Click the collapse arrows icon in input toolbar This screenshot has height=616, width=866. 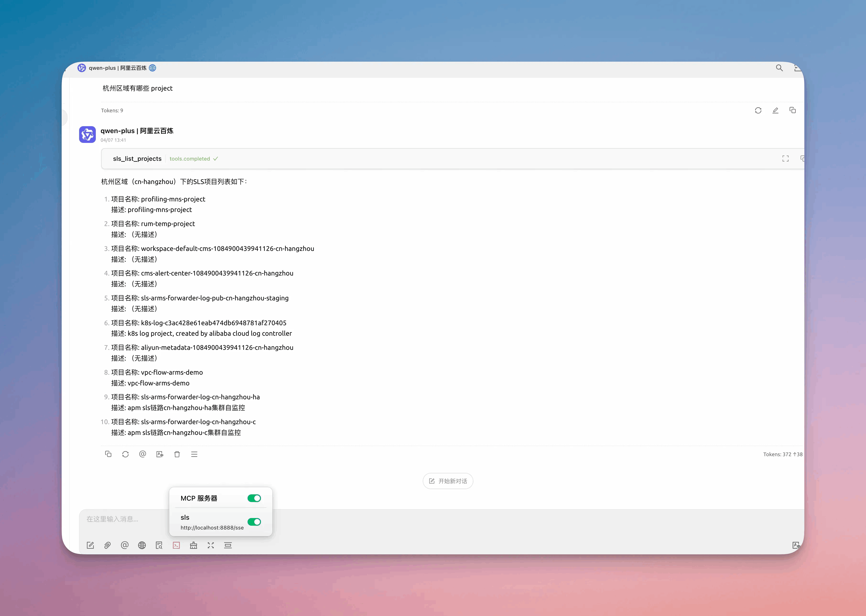coord(211,545)
